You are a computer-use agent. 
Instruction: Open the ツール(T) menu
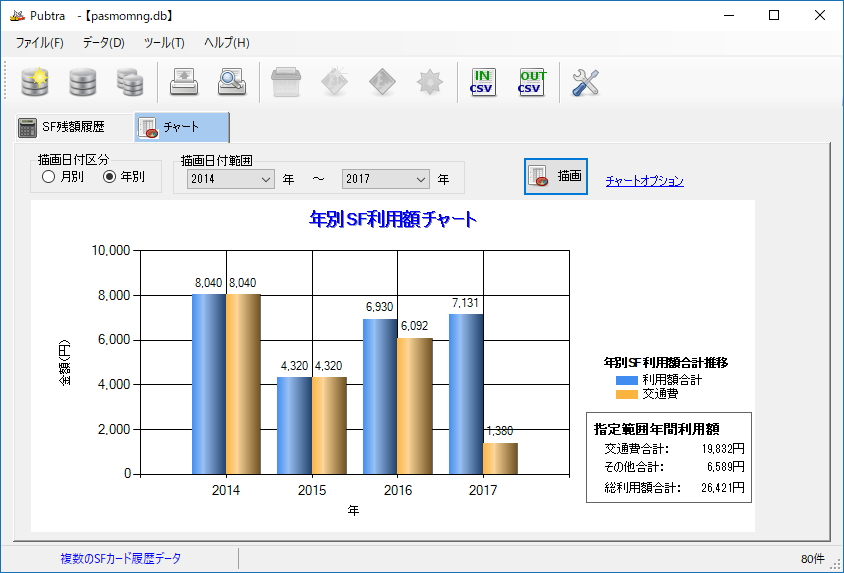(164, 43)
